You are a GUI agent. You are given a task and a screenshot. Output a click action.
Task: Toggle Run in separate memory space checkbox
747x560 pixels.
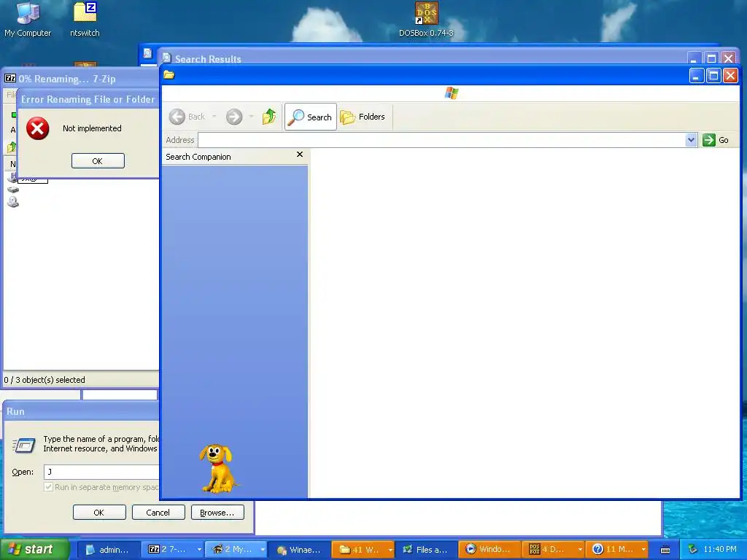tap(48, 487)
